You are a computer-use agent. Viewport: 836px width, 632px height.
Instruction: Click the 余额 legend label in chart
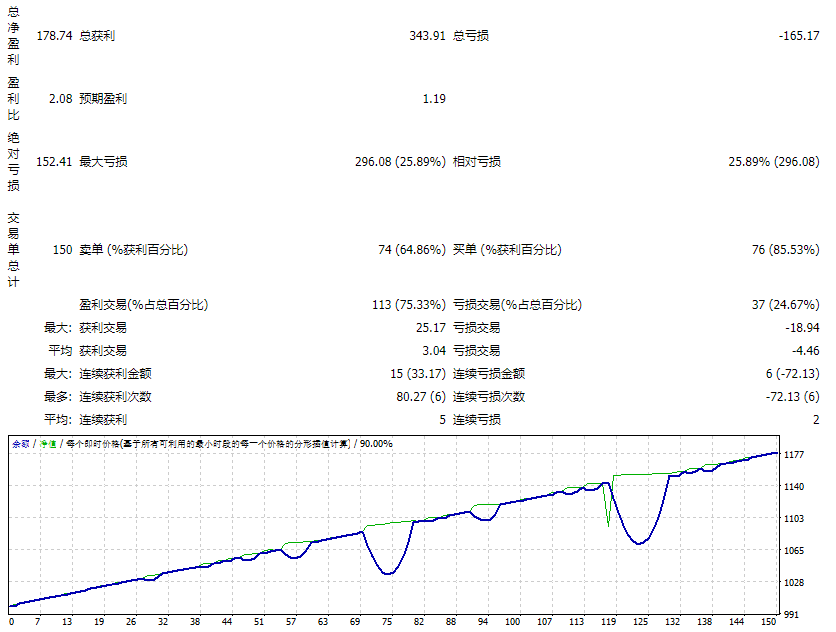21,444
